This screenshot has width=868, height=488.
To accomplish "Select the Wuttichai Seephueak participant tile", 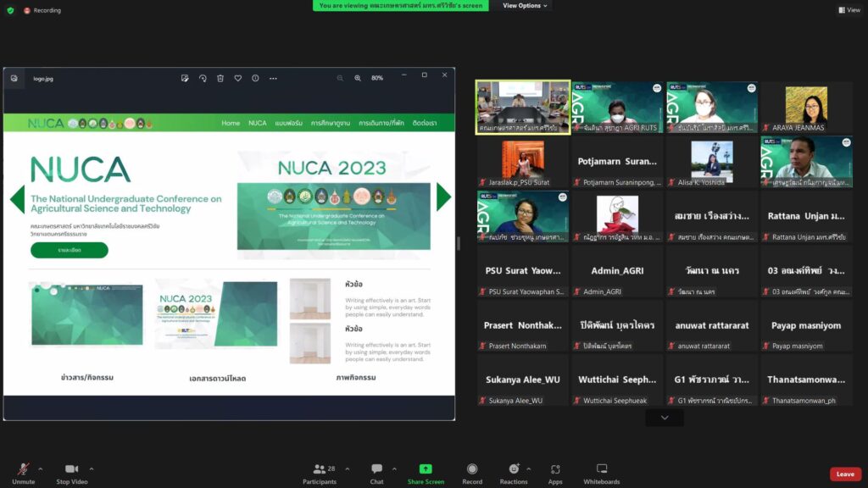I will 617,380.
